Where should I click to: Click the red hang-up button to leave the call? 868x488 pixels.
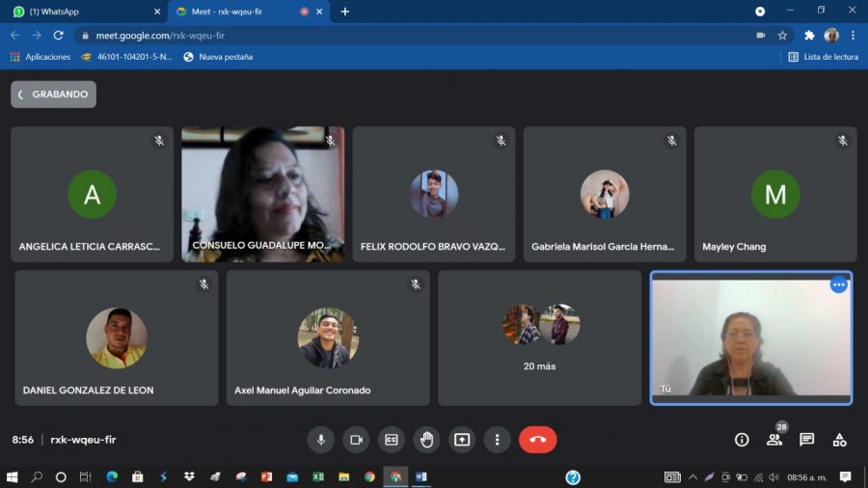[x=537, y=440]
